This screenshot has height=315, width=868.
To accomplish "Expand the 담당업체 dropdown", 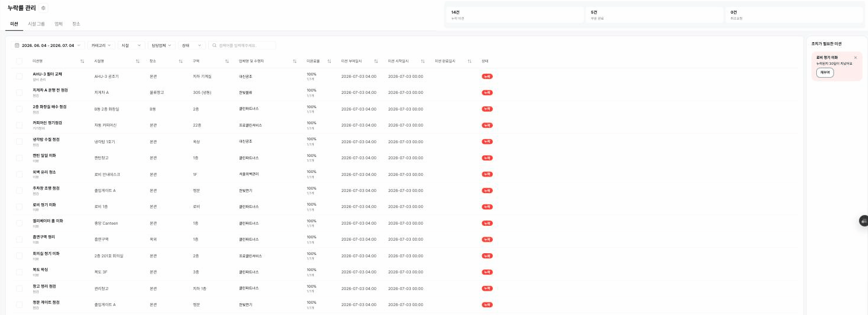I will 161,45.
